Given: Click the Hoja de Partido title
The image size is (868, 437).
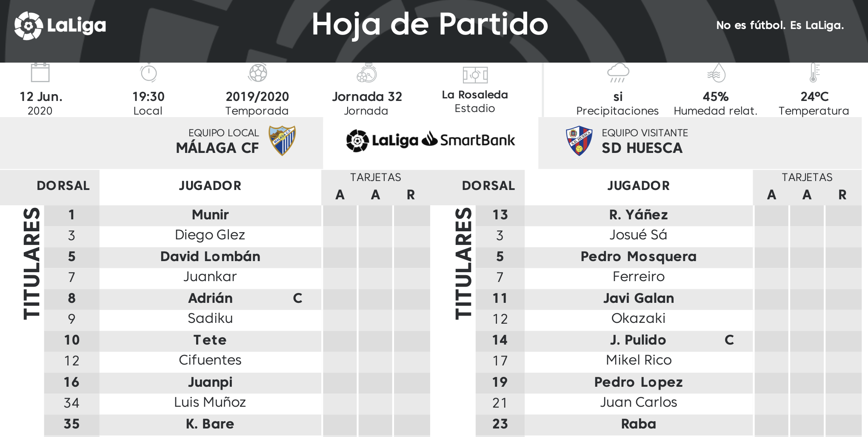Looking at the screenshot, I should click(430, 24).
